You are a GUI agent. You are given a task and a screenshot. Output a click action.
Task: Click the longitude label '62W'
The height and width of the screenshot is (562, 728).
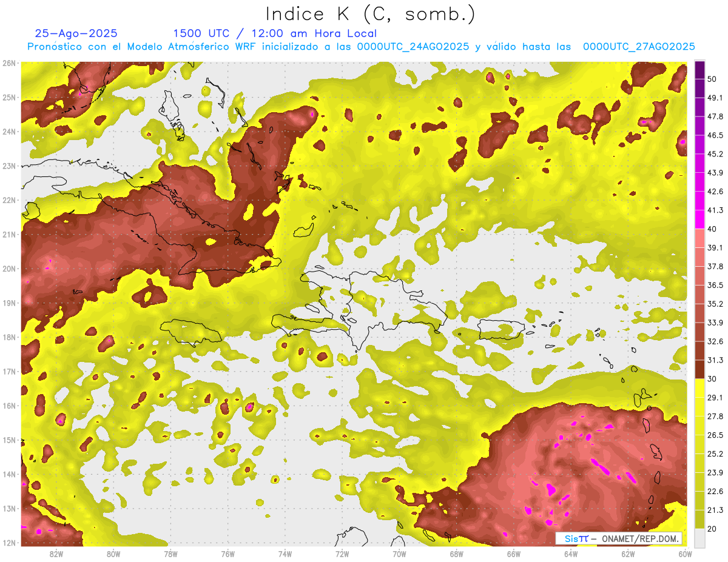[627, 554]
